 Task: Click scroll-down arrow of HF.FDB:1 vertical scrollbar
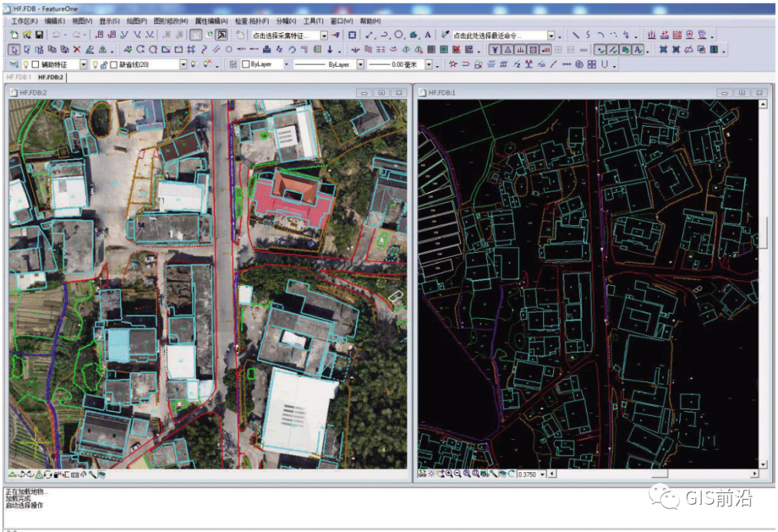click(763, 464)
